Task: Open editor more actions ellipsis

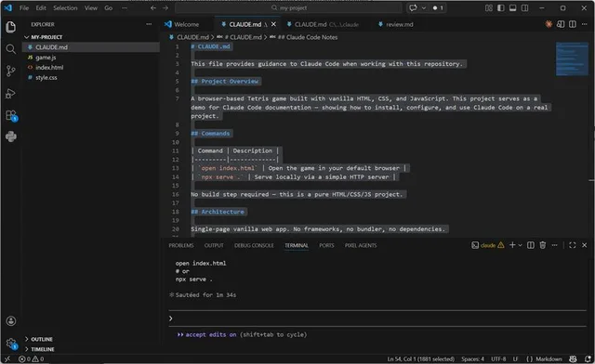Action: point(585,24)
